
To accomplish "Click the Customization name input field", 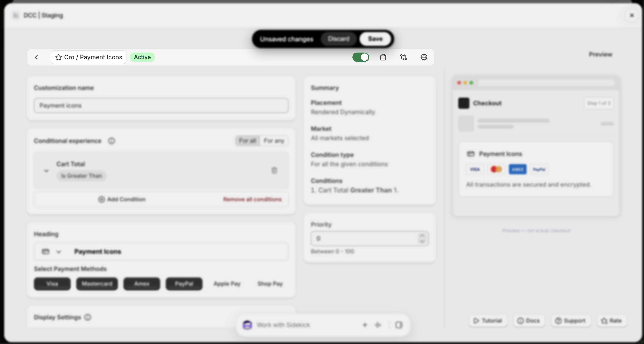I will (161, 106).
